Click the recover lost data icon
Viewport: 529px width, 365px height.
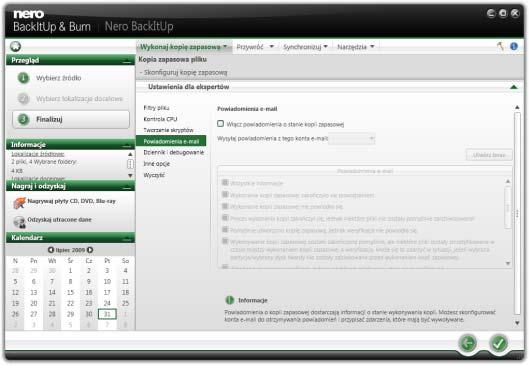point(19,222)
